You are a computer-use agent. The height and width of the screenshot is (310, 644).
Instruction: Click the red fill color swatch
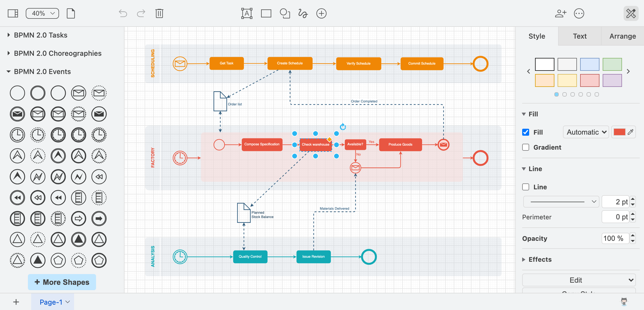619,132
